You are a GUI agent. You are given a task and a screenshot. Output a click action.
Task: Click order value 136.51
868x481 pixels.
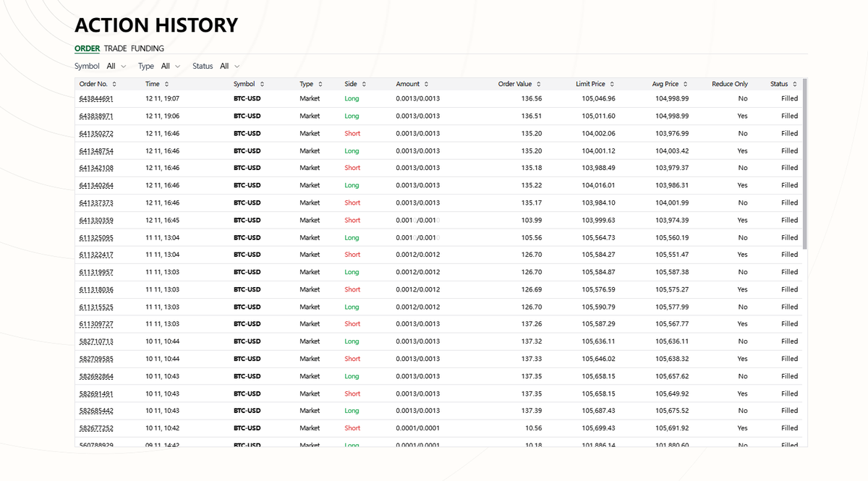pyautogui.click(x=532, y=116)
